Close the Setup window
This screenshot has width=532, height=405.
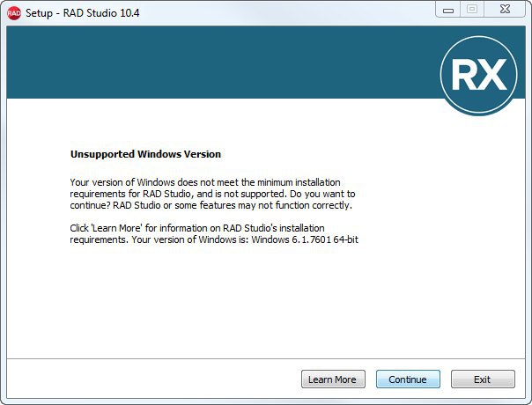coord(505,9)
